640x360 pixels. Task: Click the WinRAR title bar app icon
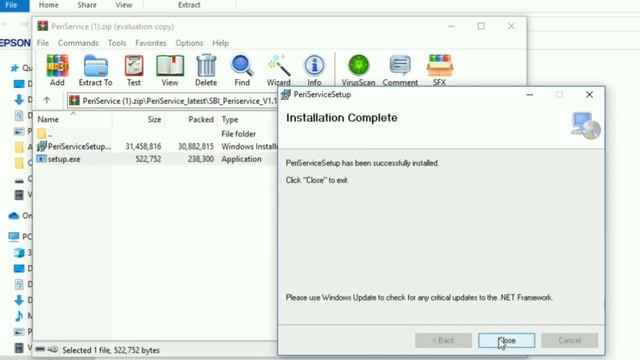pyautogui.click(x=43, y=26)
